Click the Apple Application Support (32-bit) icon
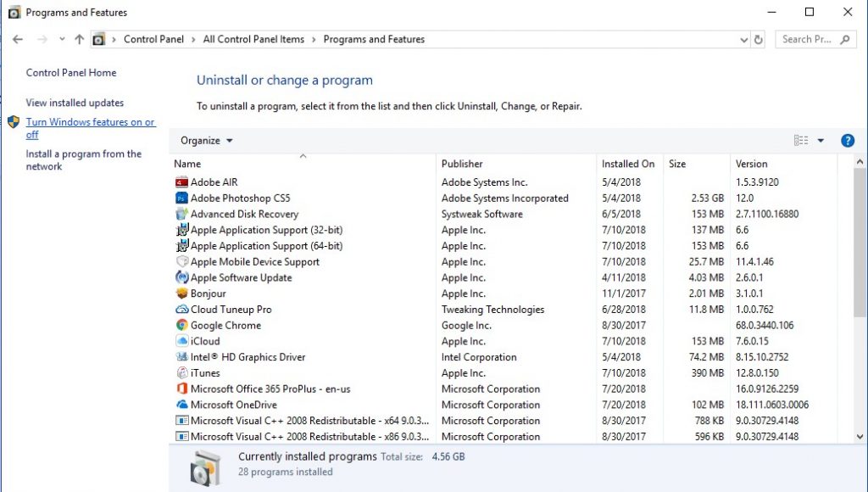Image resolution: width=868 pixels, height=492 pixels. 181,230
